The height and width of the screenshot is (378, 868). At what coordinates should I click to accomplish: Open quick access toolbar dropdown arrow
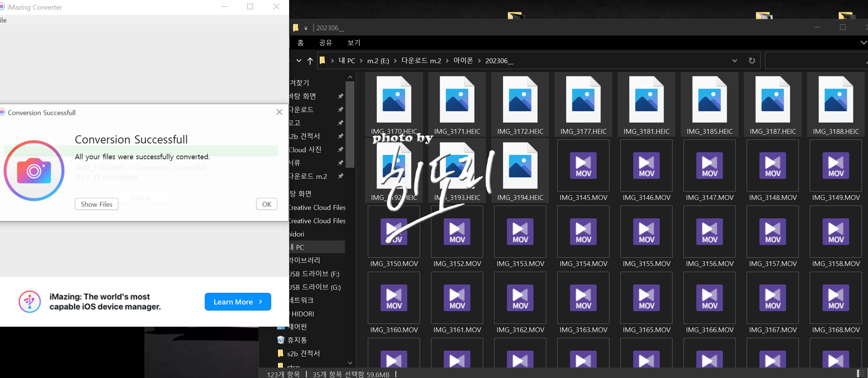pos(306,28)
